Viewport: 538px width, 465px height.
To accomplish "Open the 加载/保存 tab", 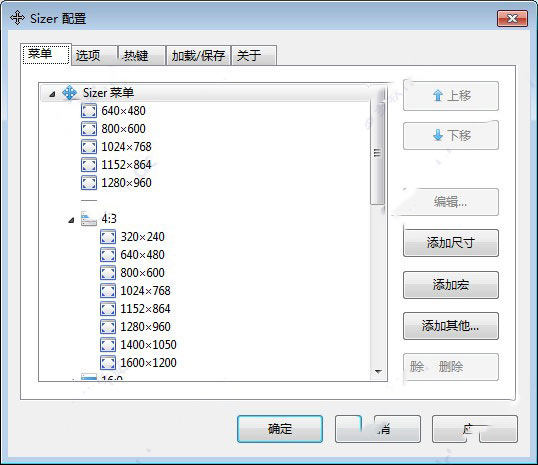I will click(198, 55).
